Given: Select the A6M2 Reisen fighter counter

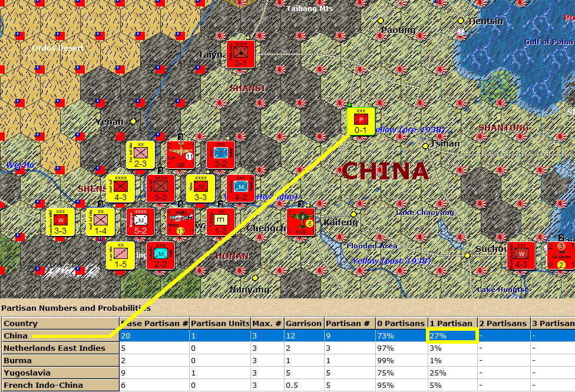Looking at the screenshot, I should tap(180, 222).
